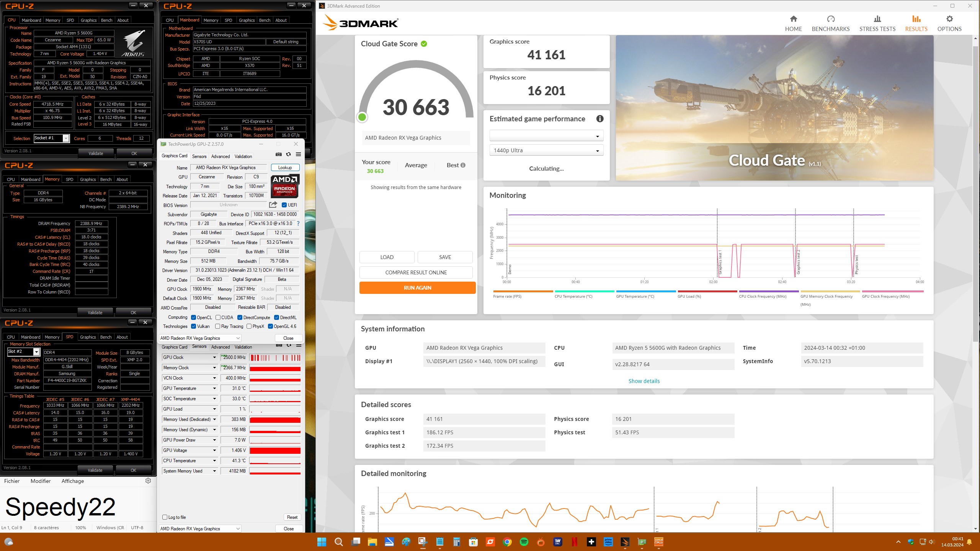The height and width of the screenshot is (551, 980).
Task: Click the AMD Radeon Graphics logo in GPU-Z
Action: tap(285, 186)
